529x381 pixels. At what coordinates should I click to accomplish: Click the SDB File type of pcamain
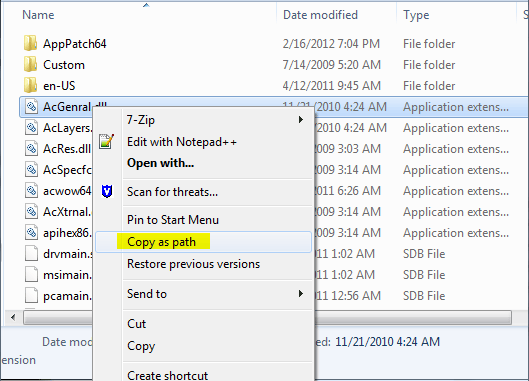tap(424, 296)
